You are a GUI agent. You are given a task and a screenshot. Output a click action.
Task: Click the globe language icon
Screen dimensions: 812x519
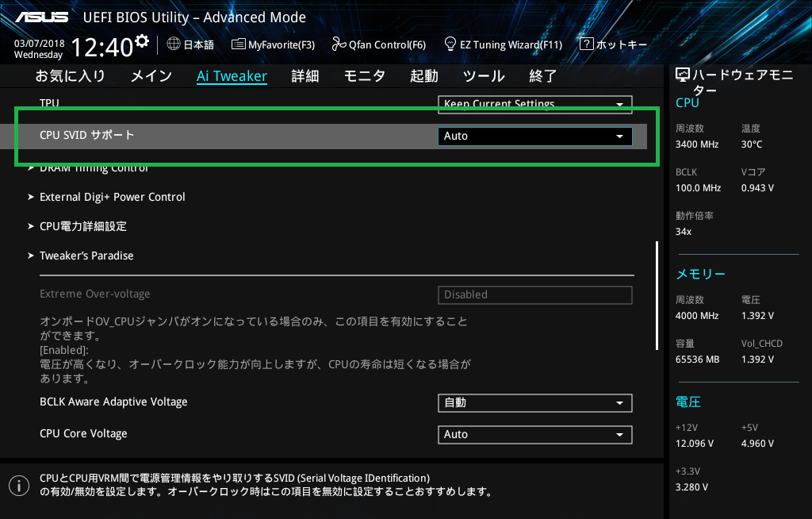174,44
